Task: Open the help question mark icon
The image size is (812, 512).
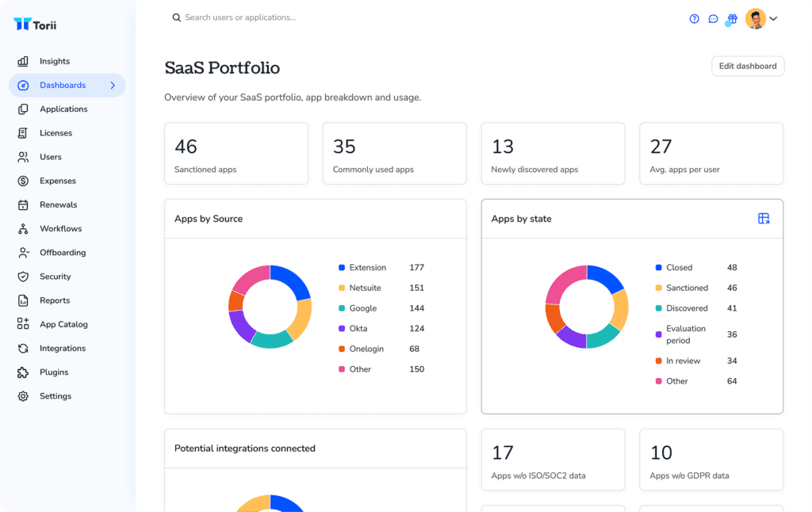Action: pos(695,17)
